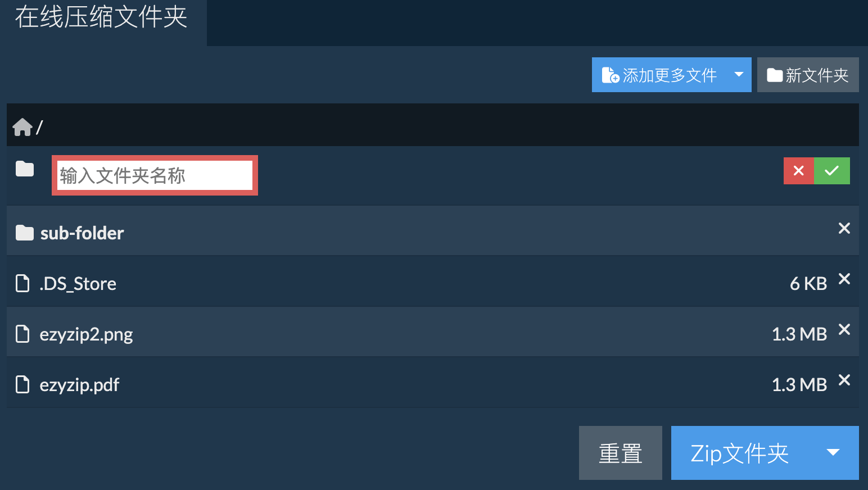Select the ezyzip2.png file name

point(86,335)
